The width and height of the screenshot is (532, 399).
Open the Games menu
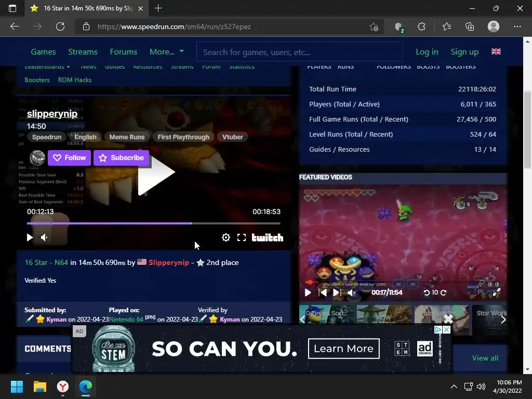click(44, 52)
